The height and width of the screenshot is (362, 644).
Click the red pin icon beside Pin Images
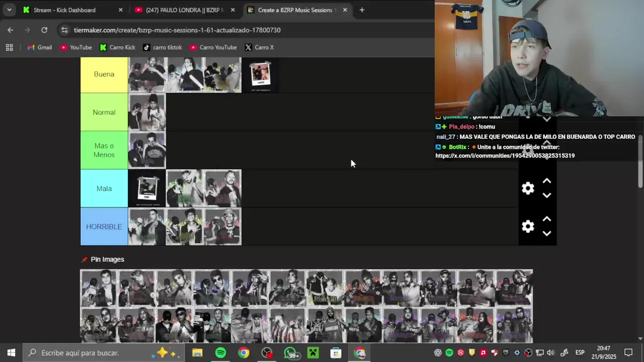click(x=85, y=259)
